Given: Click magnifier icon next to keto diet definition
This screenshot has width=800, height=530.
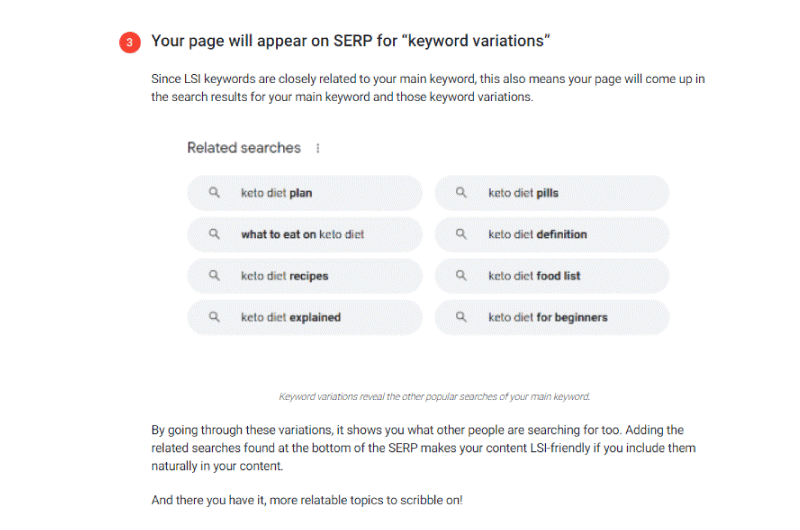Looking at the screenshot, I should (x=461, y=234).
